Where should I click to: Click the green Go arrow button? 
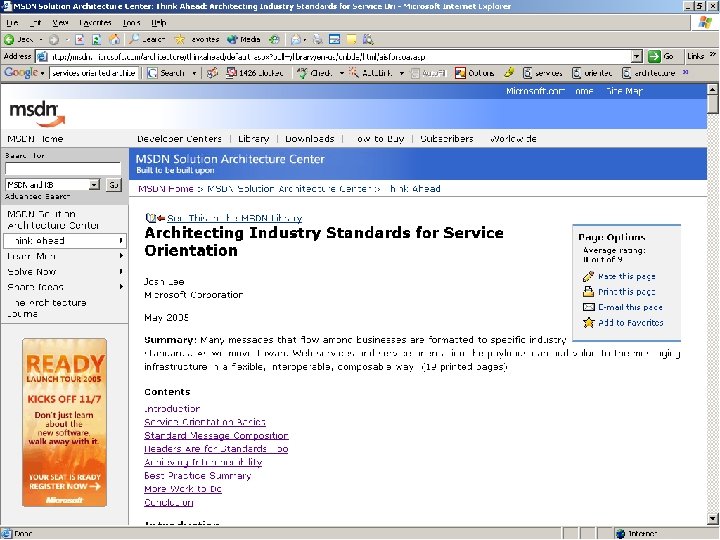[x=654, y=56]
